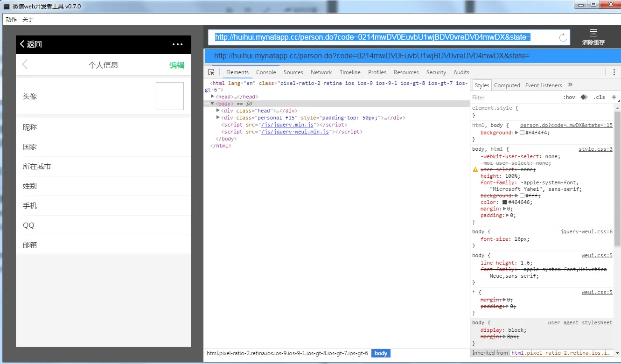Click the new style rule plus icon
Image resolution: width=621 pixels, height=364 pixels.
pyautogui.click(x=614, y=97)
